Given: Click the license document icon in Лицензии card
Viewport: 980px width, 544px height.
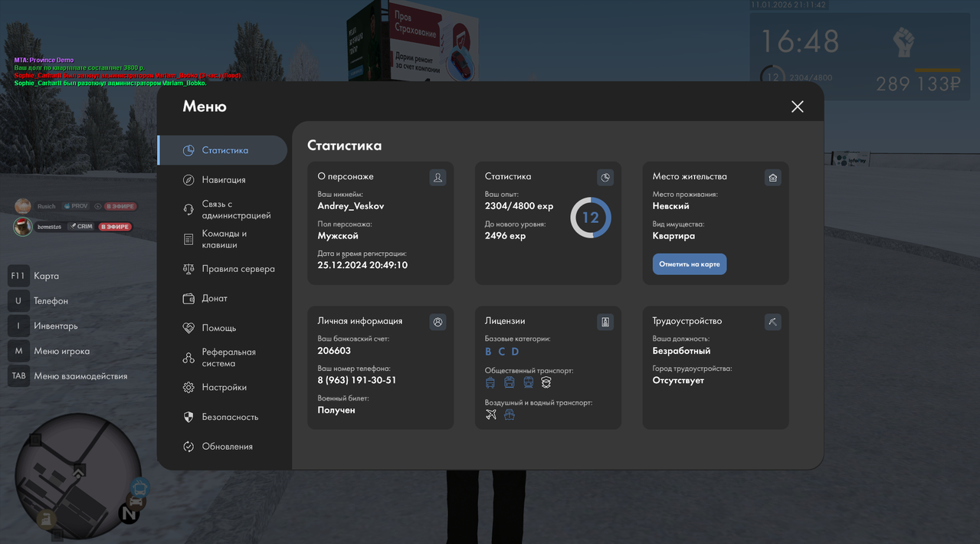Looking at the screenshot, I should pos(605,322).
